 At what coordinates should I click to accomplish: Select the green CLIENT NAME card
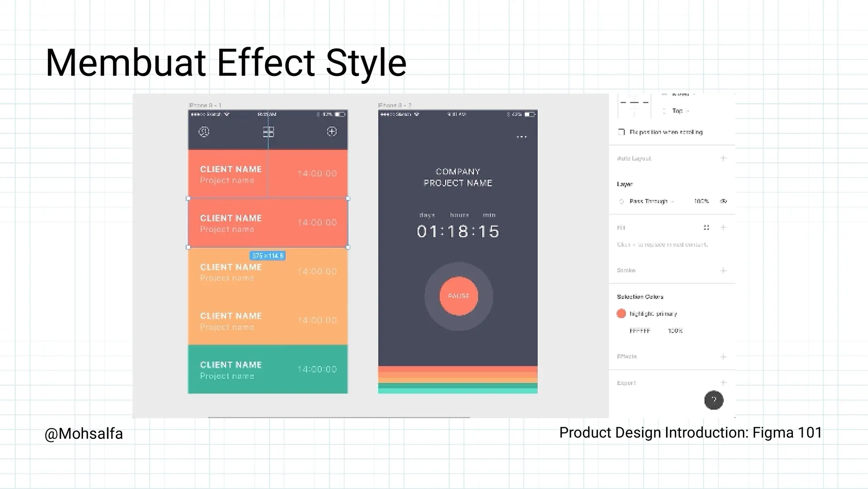(268, 369)
